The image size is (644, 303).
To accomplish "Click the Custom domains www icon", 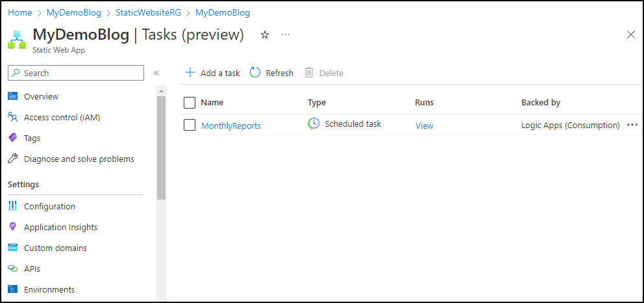I will coord(13,248).
